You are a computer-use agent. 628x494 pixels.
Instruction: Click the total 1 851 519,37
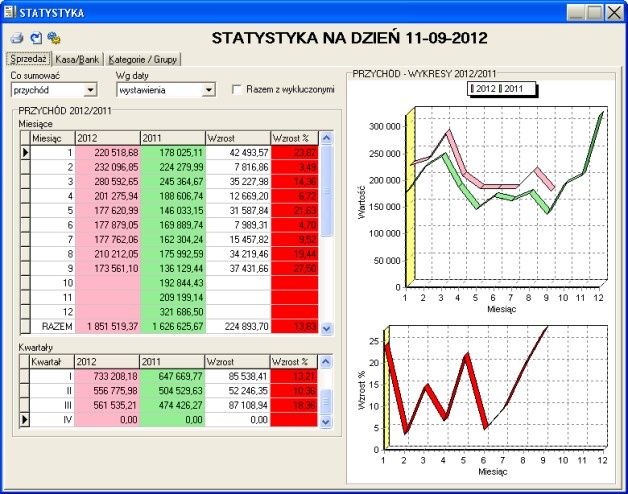tap(107, 326)
